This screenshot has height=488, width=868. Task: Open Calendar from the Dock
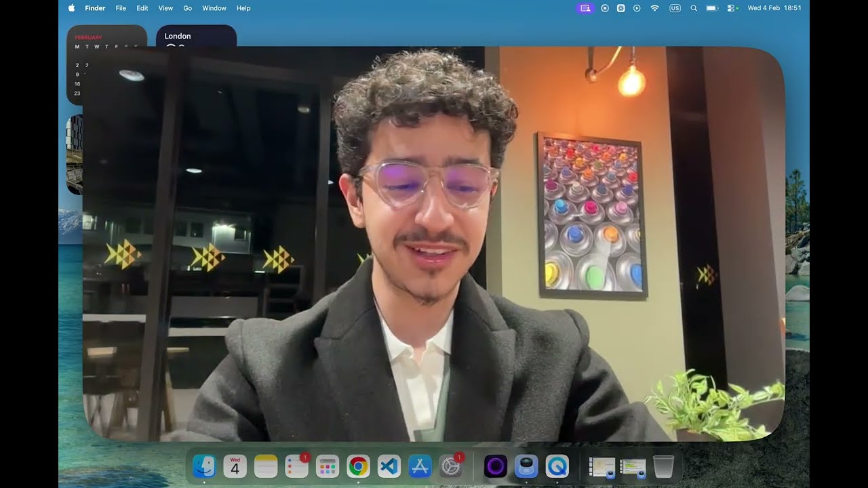click(235, 466)
